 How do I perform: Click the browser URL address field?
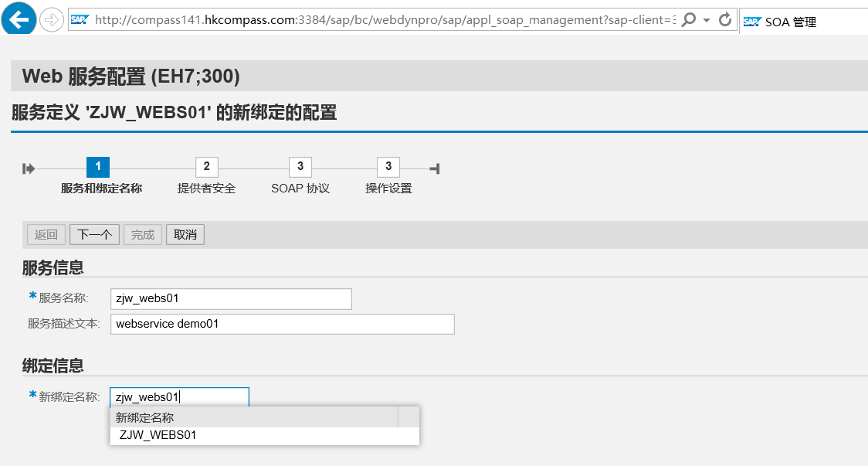pos(384,20)
